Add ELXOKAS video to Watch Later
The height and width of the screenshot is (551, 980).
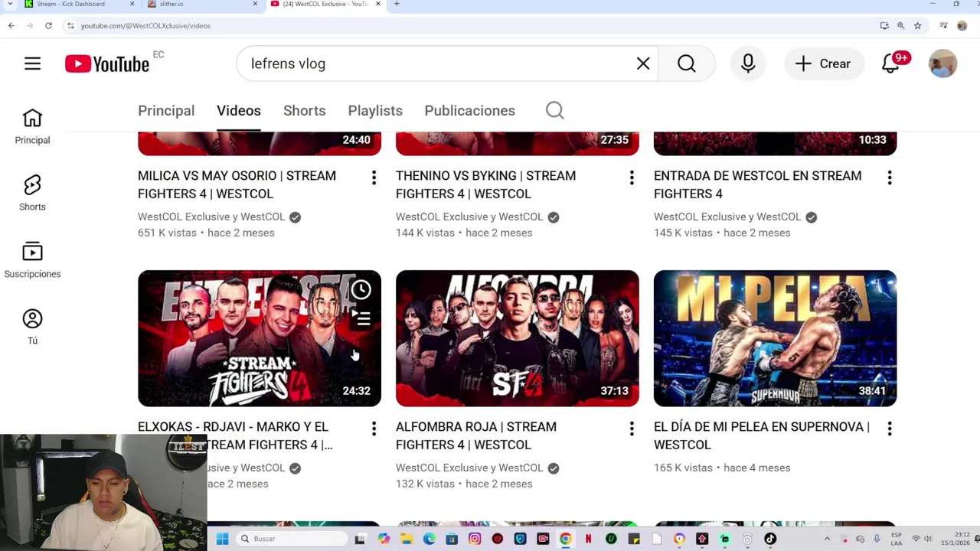361,290
